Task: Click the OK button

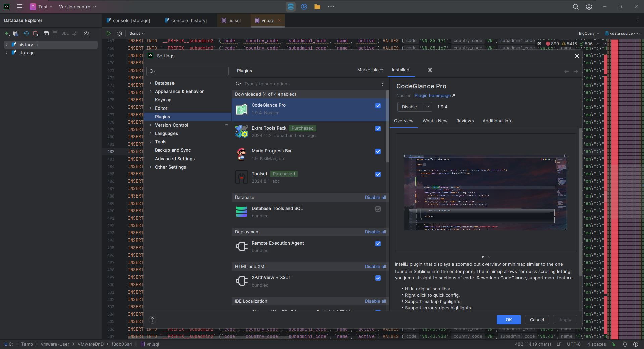Action: (x=509, y=320)
